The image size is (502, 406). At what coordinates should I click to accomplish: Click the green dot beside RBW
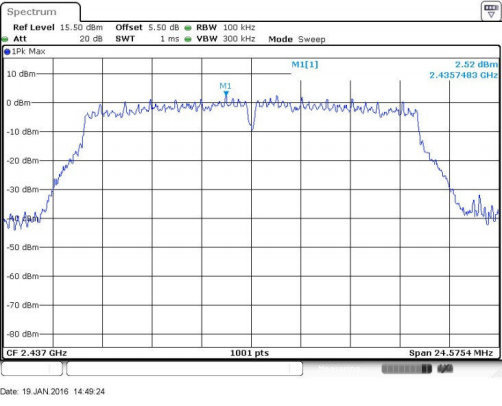pyautogui.click(x=188, y=28)
